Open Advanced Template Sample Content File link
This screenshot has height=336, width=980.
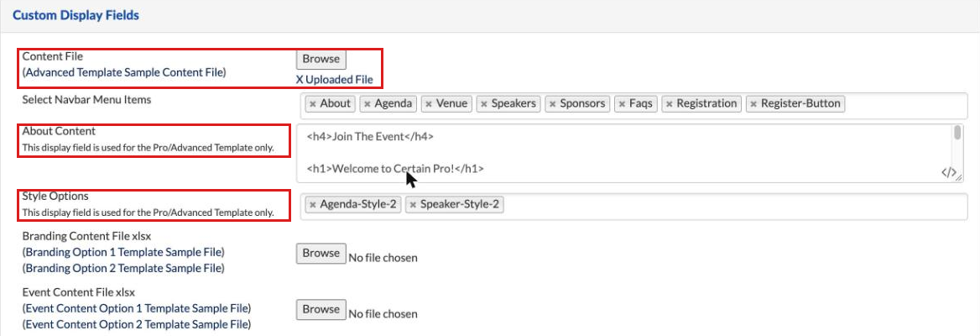(124, 72)
